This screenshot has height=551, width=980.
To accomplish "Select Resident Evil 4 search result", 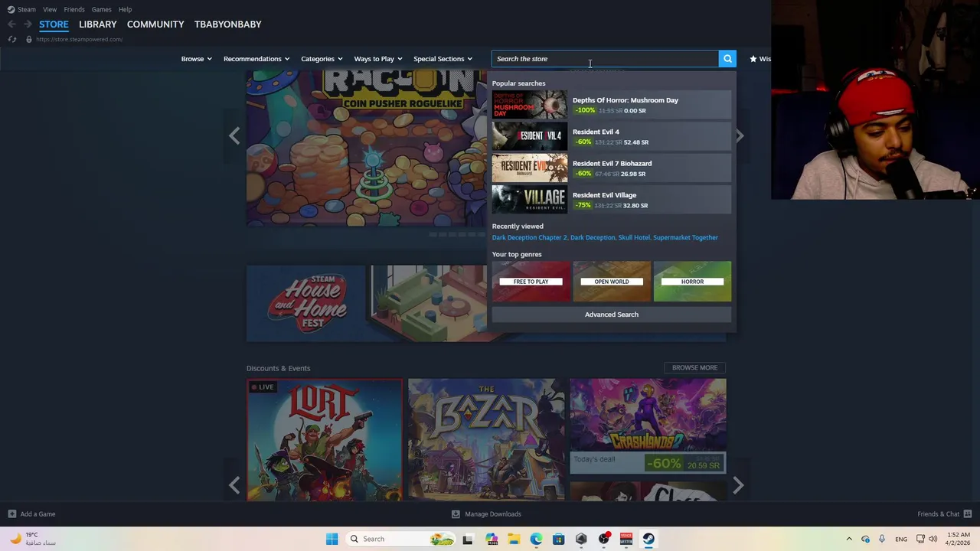I will pyautogui.click(x=612, y=137).
